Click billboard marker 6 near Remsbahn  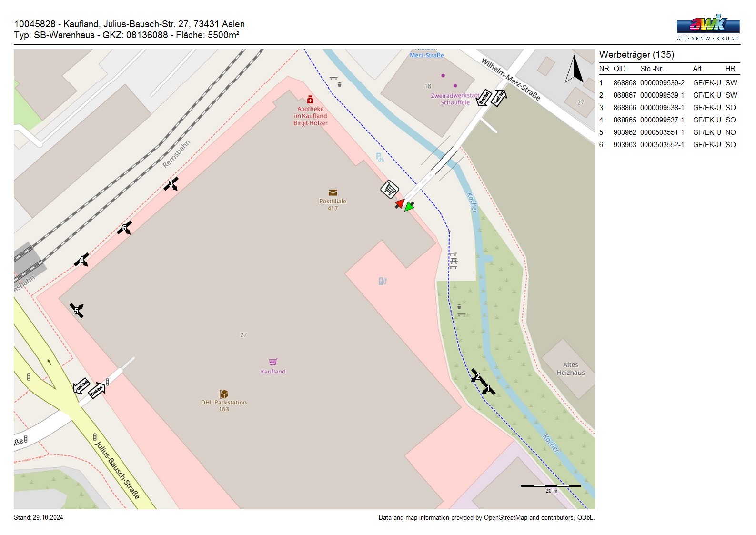click(x=124, y=228)
